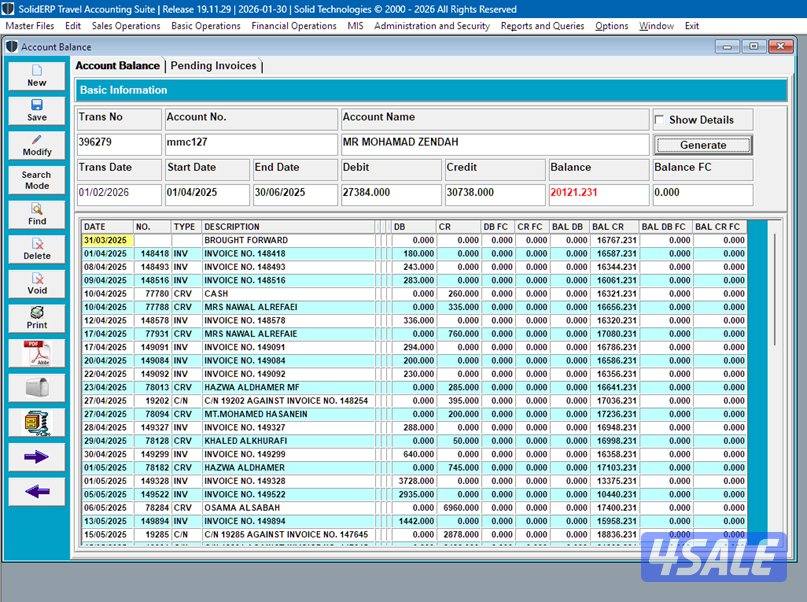Click the Generate button
807x602 pixels.
click(x=703, y=145)
